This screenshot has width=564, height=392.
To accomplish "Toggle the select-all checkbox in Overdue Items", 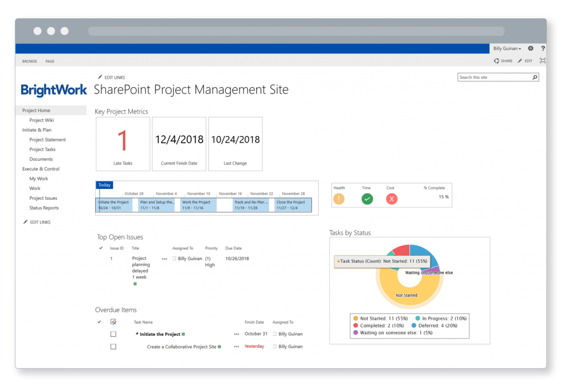I will (x=113, y=322).
